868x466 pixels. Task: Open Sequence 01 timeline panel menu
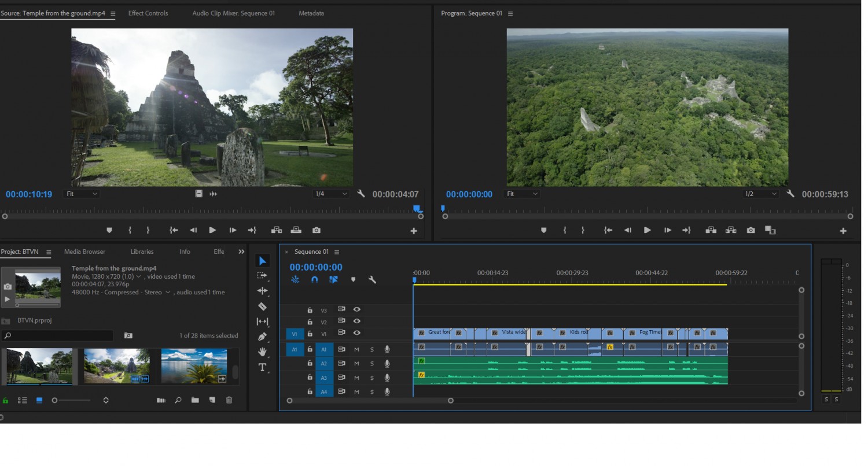click(337, 252)
